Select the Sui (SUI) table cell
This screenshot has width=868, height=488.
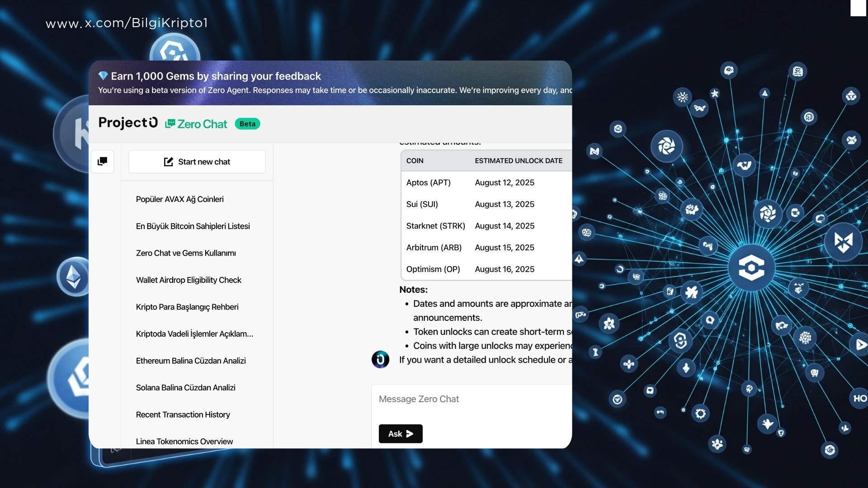pos(422,204)
